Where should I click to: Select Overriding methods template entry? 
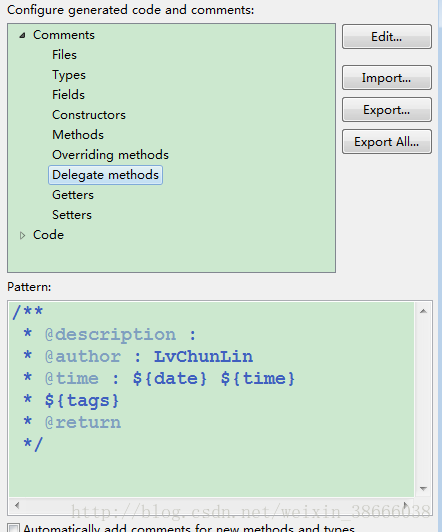tap(110, 155)
